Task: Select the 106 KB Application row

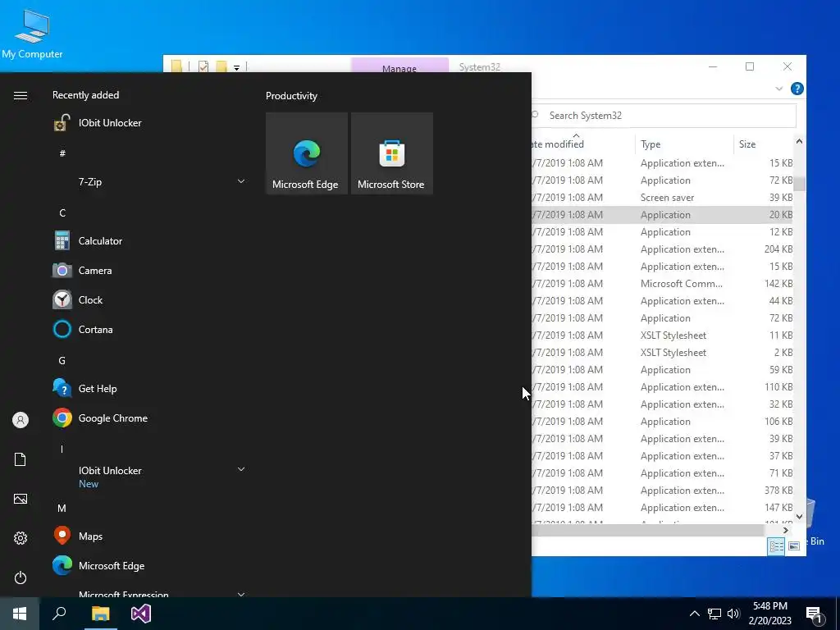Action: click(x=662, y=422)
